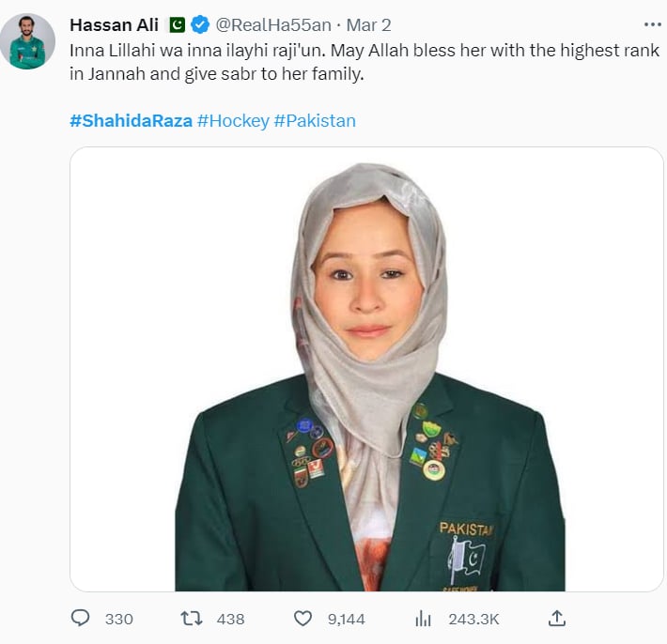
Task: Share the tweet via upload arrow icon
Action: (x=557, y=619)
